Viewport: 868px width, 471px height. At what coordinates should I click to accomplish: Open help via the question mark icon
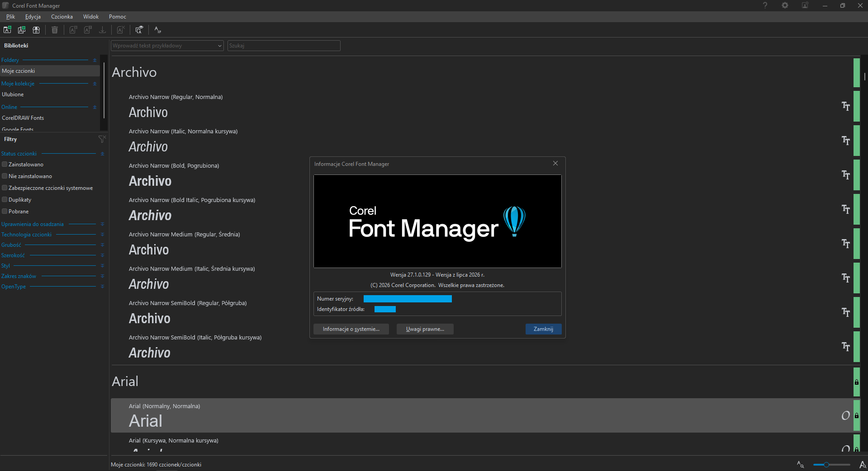765,5
